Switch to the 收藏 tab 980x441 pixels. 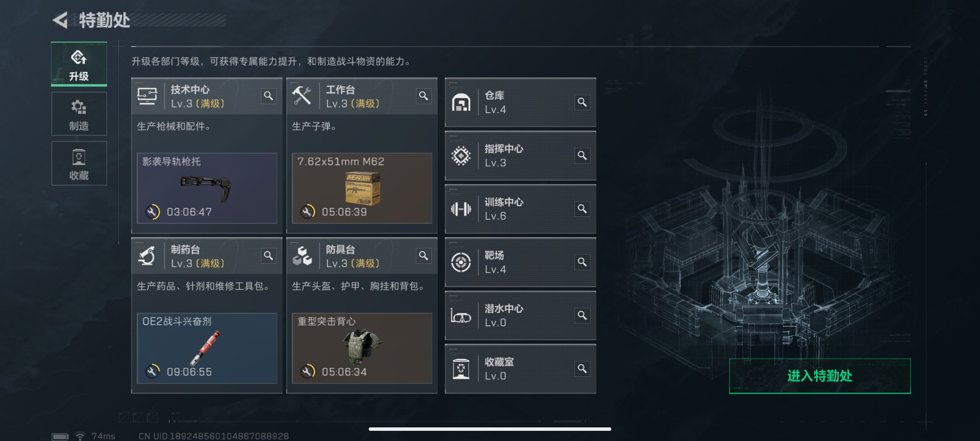pos(79,163)
